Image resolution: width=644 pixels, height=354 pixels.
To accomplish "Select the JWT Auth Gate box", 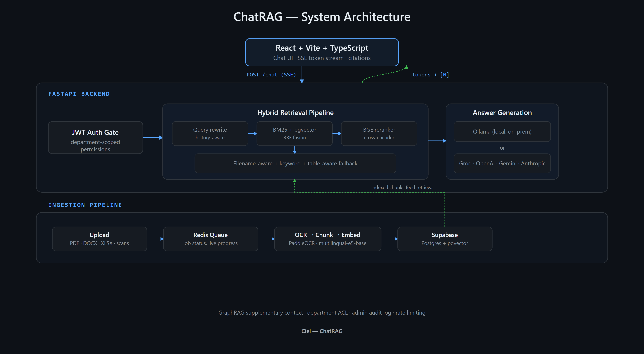I will point(95,138).
